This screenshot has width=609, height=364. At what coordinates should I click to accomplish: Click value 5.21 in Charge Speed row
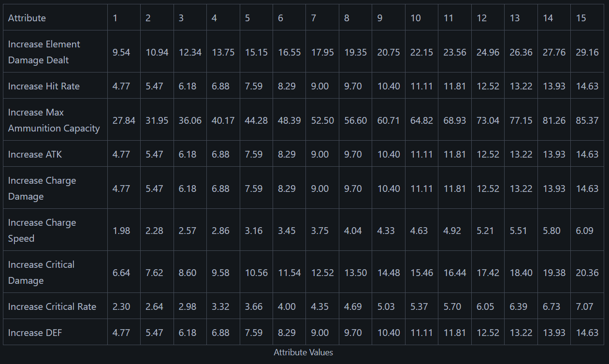pyautogui.click(x=485, y=231)
